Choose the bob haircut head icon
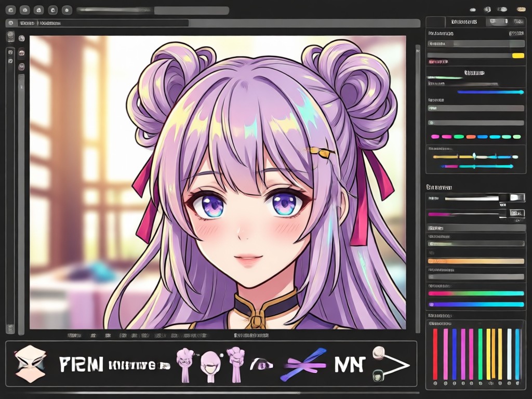The width and height of the screenshot is (532, 399). tap(209, 367)
